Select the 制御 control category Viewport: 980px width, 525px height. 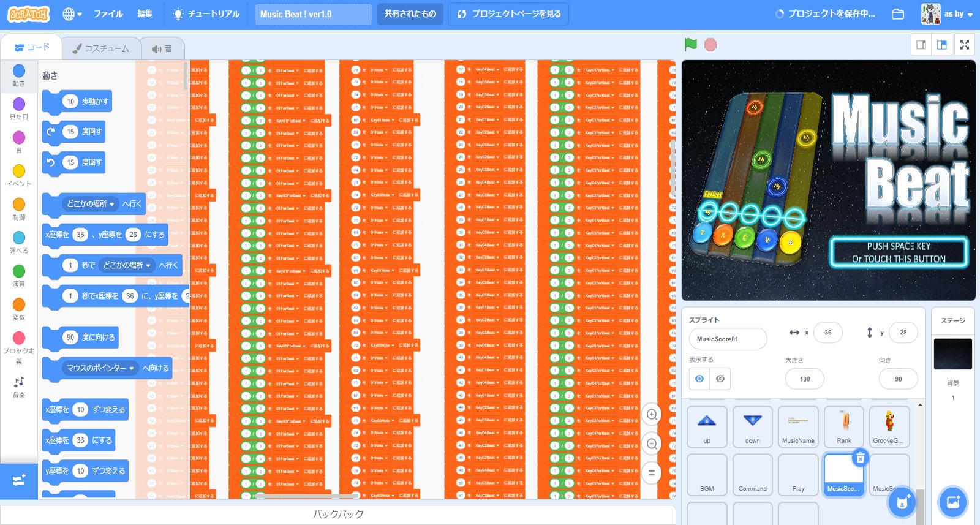[x=19, y=209]
